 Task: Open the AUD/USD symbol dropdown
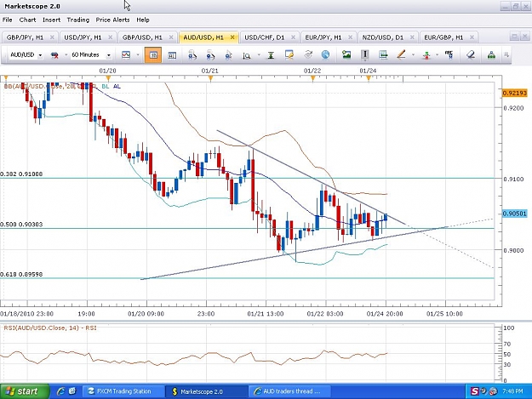tap(40, 55)
